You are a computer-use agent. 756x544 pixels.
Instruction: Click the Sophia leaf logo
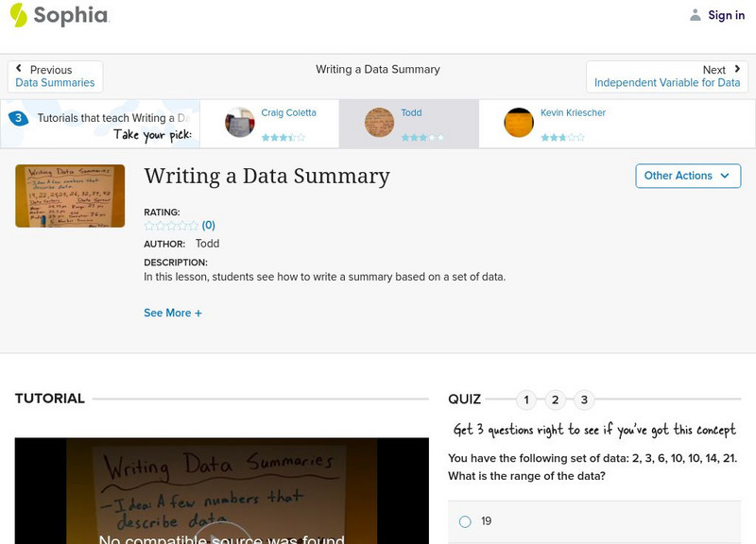[17, 15]
